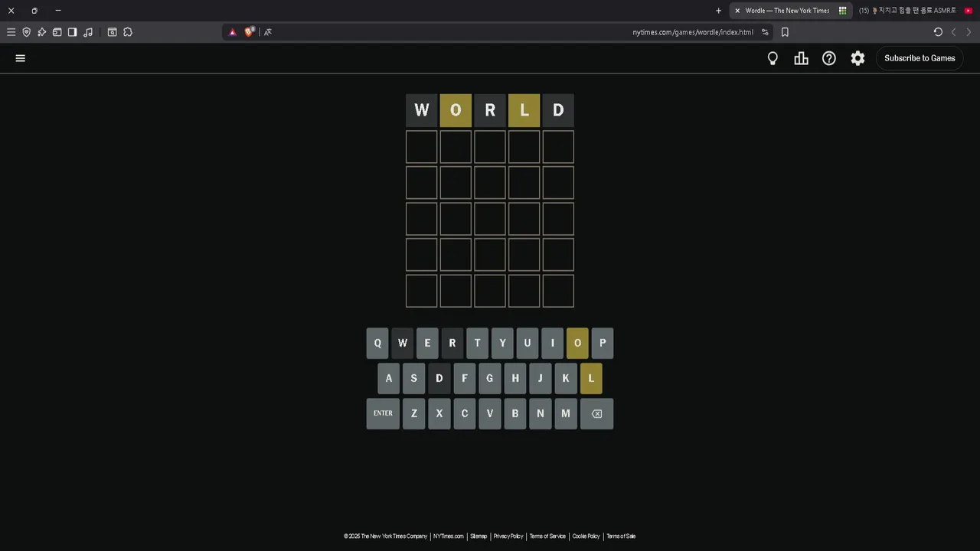Viewport: 980px width, 551px height.
Task: Click the C key on the Wordle keyboard
Action: coord(465,413)
